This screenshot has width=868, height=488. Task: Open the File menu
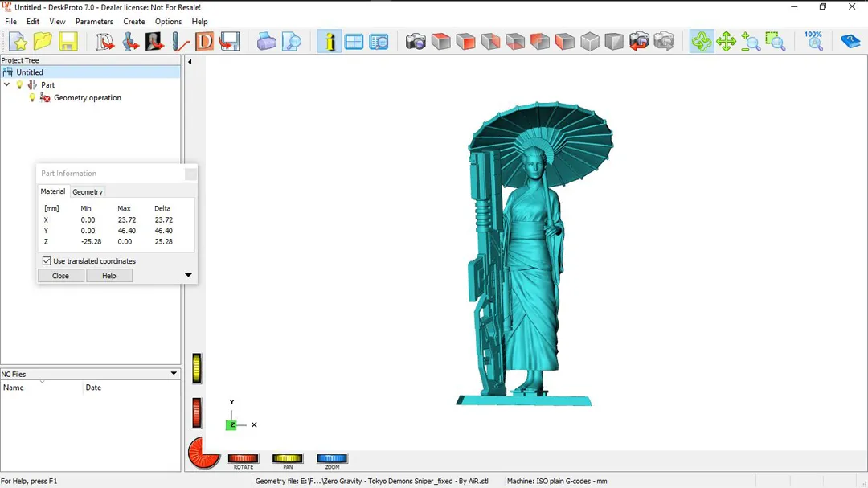(11, 22)
